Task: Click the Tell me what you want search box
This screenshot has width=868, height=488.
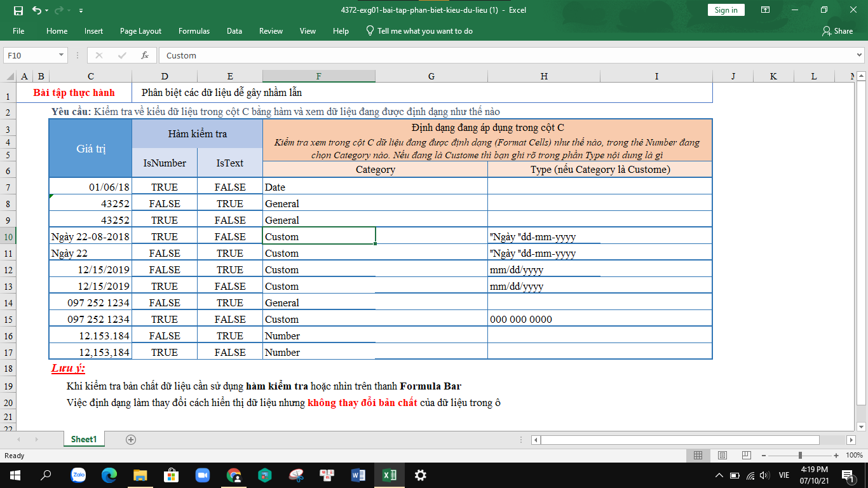Action: click(x=424, y=31)
